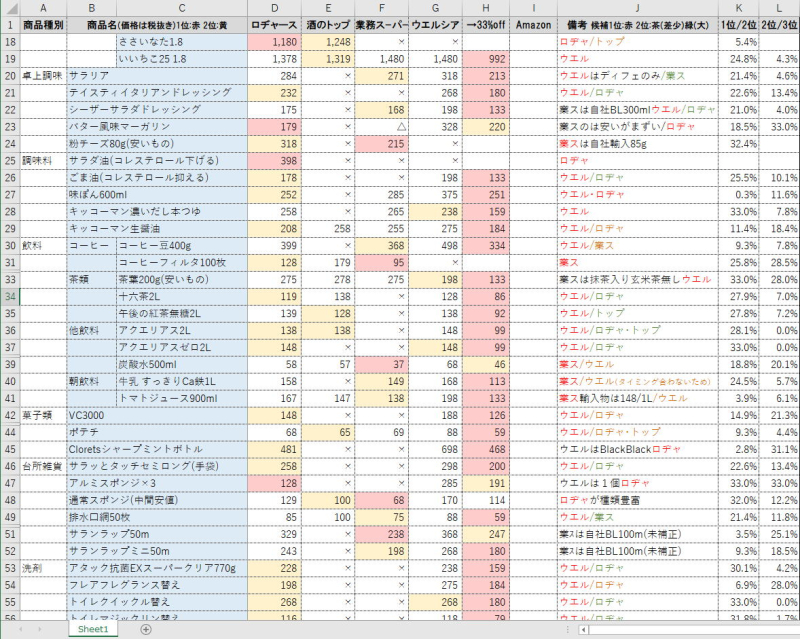
Task: Select the アクエリアスゼロ2L cell
Action: point(182,348)
